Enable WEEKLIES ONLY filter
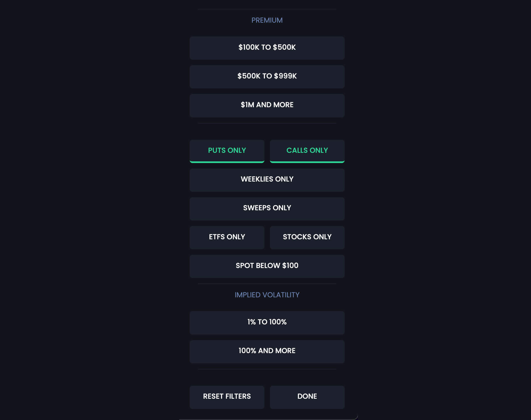The width and height of the screenshot is (531, 420). [x=267, y=180]
